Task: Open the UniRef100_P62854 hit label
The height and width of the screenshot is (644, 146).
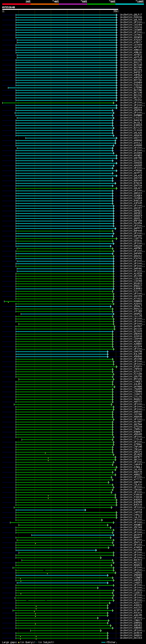Action: point(131,223)
